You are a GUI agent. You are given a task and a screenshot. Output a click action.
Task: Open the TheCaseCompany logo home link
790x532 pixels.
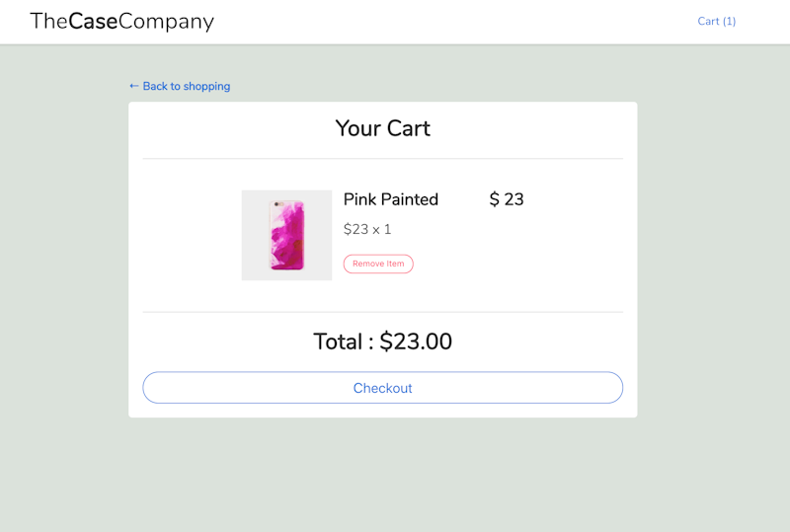121,21
